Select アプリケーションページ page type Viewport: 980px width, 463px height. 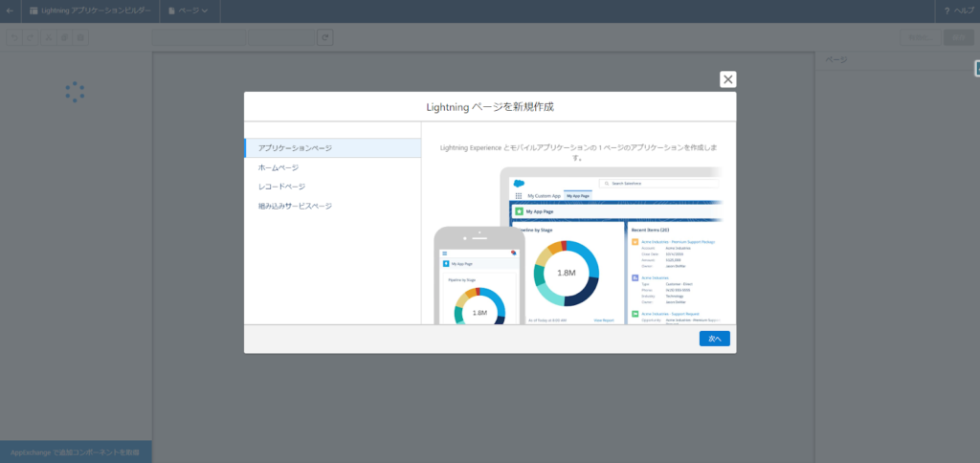pos(332,148)
